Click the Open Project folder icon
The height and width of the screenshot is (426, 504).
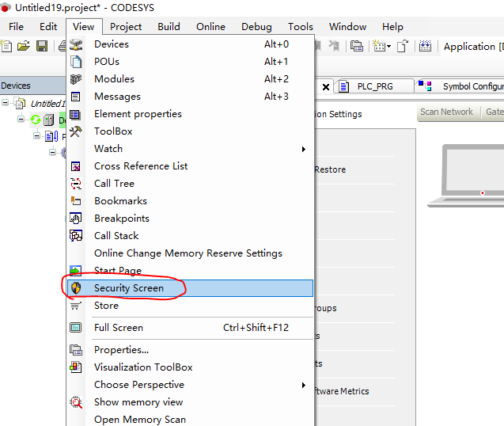coord(24,46)
